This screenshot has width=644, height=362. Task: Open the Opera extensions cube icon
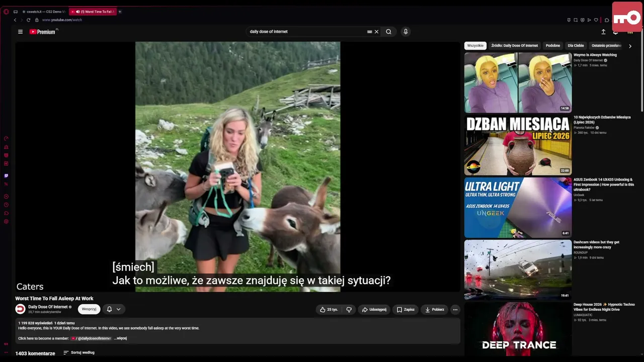(x=607, y=20)
